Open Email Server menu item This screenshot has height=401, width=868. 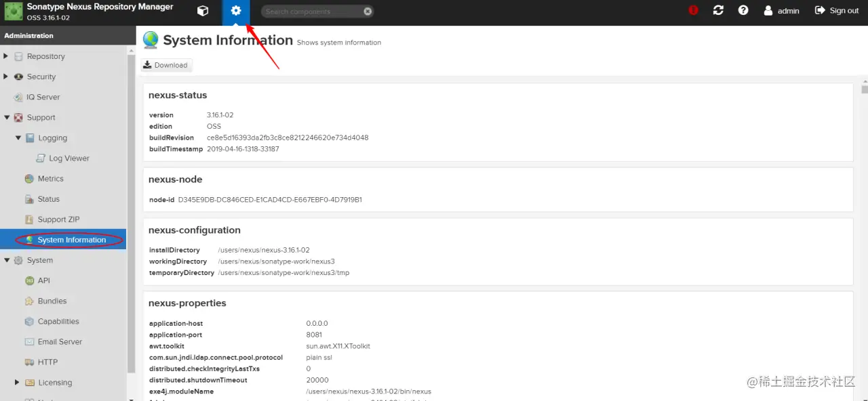pyautogui.click(x=60, y=341)
